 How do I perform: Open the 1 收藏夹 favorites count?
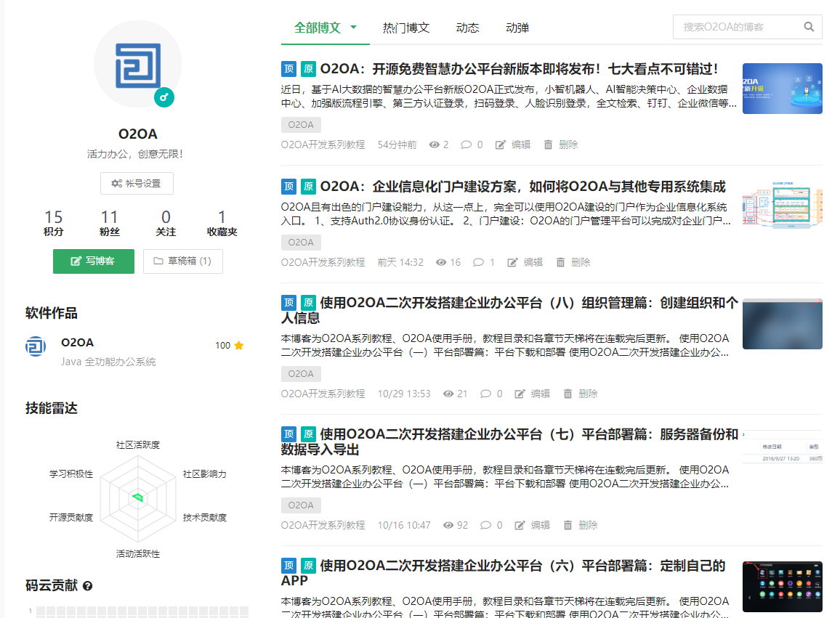[x=222, y=223]
